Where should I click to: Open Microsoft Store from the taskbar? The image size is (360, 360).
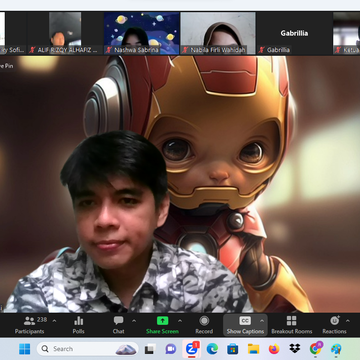pos(233,349)
